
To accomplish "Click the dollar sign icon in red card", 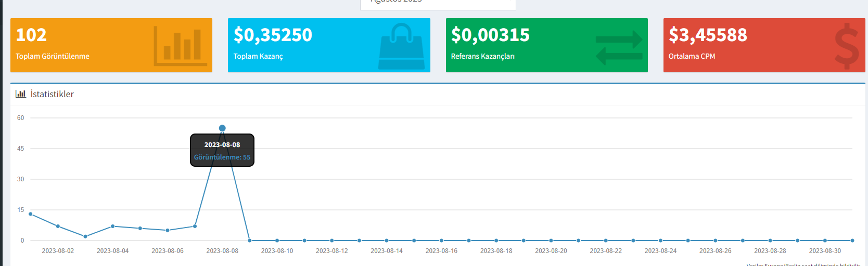I will pyautogui.click(x=847, y=46).
